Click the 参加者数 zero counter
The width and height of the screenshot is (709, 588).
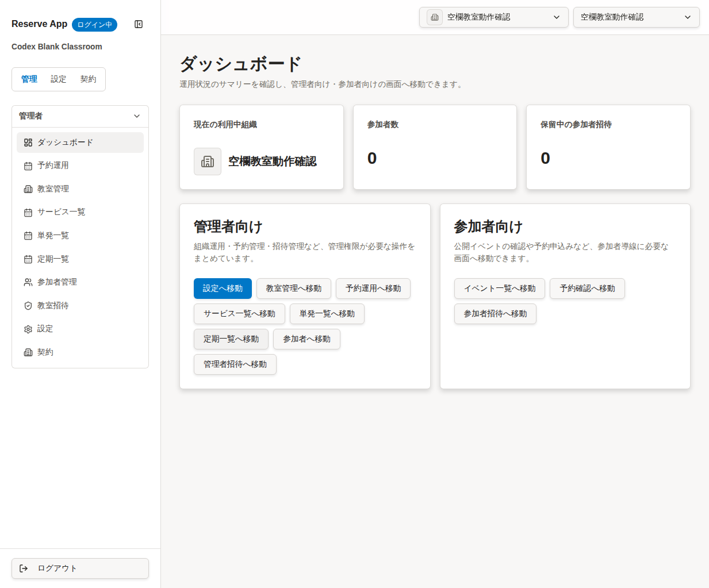click(435, 147)
